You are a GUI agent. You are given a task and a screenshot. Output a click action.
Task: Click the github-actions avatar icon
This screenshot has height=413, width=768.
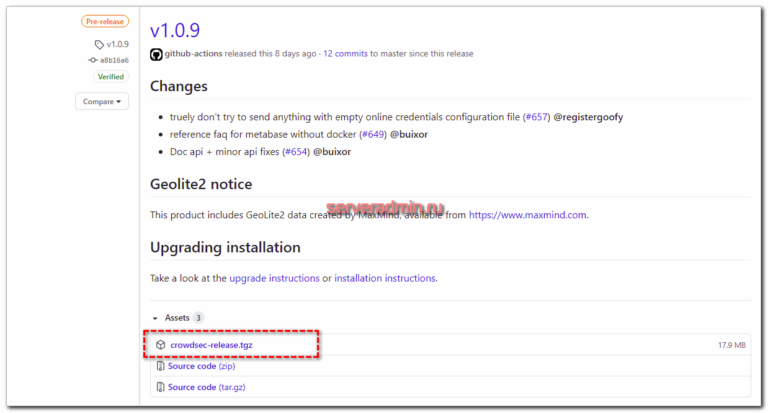(x=156, y=53)
